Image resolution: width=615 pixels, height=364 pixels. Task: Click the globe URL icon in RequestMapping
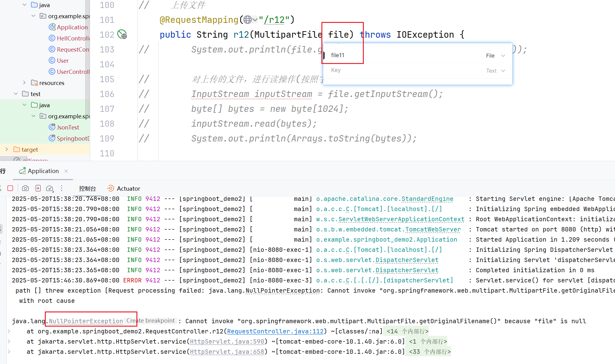click(x=247, y=20)
